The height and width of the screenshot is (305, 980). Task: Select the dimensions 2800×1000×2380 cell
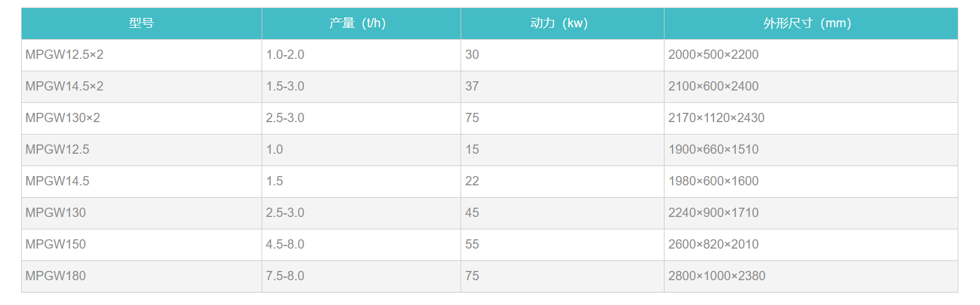point(717,276)
